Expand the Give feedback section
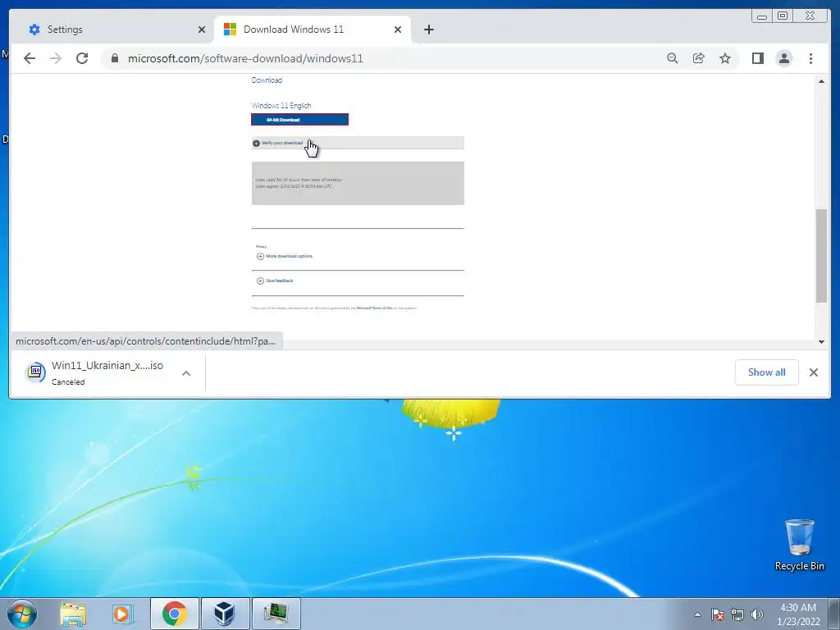 tap(275, 281)
